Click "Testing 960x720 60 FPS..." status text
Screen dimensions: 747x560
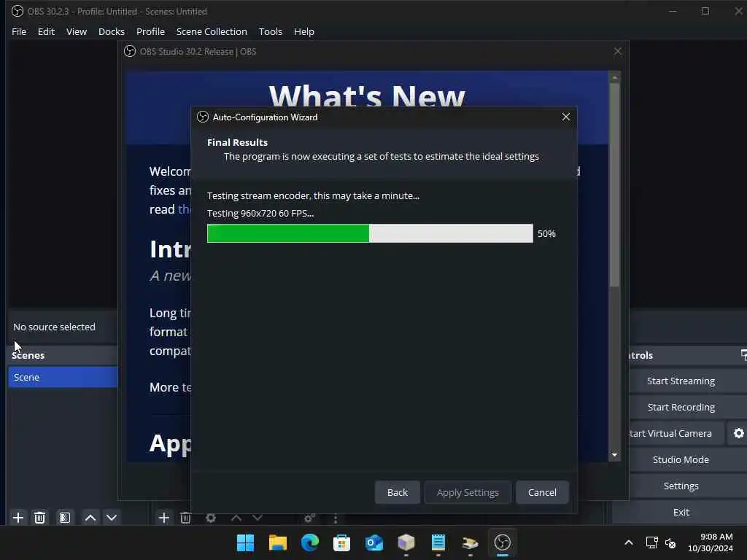point(260,214)
